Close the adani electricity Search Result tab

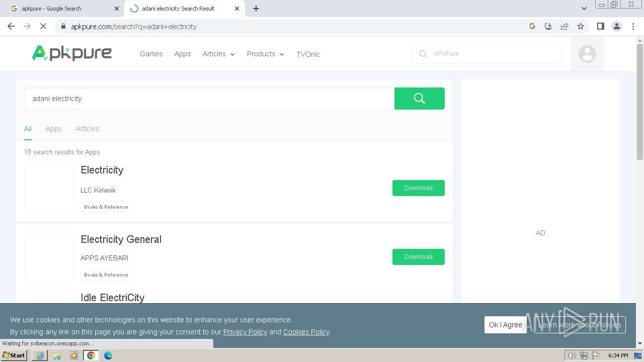(x=237, y=9)
